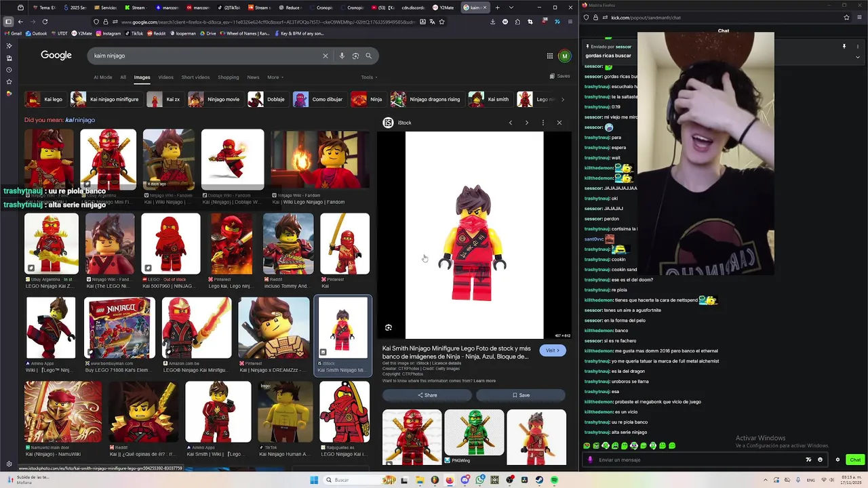Open Firefox downloads panel

pyautogui.click(x=493, y=22)
